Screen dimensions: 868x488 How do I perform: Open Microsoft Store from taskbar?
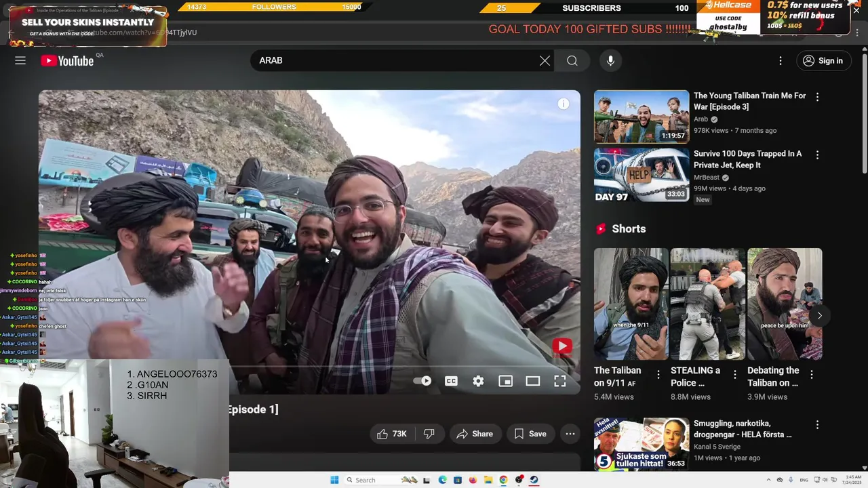458,480
